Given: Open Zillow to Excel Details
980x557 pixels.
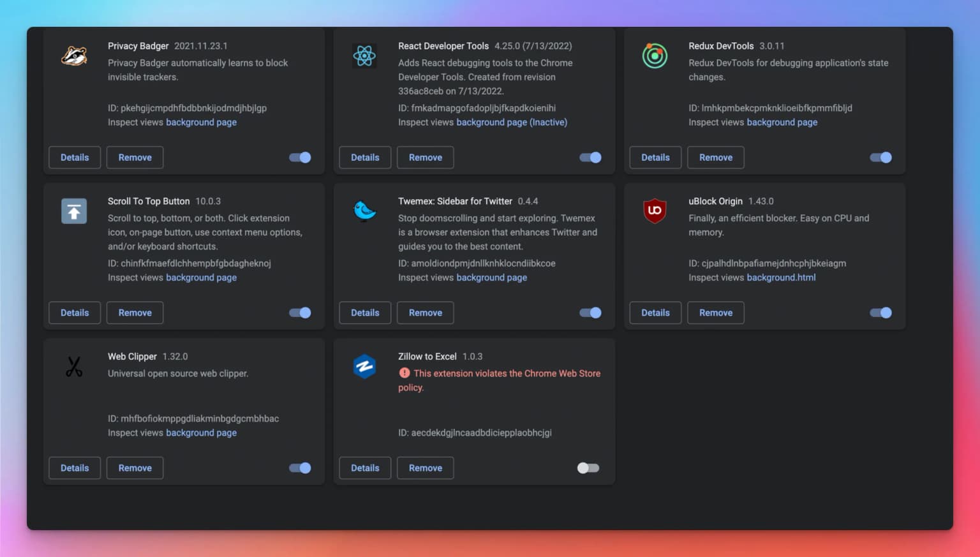Looking at the screenshot, I should [365, 468].
